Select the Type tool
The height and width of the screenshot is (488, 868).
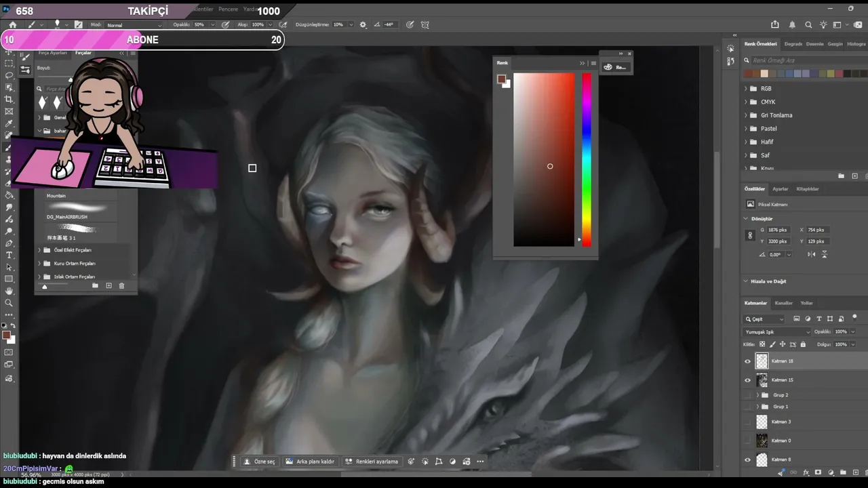click(x=9, y=255)
